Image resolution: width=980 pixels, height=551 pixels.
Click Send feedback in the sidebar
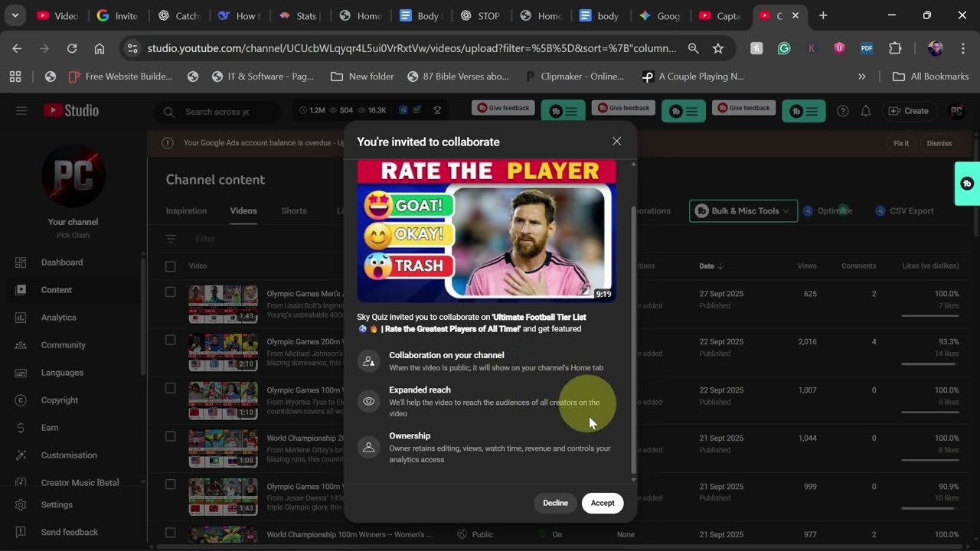point(70,532)
